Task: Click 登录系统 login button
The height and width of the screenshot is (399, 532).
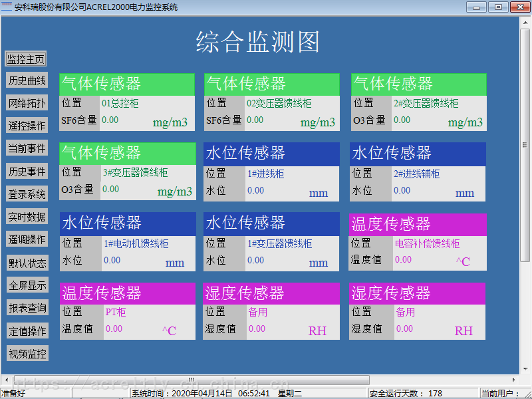Action: (x=27, y=194)
